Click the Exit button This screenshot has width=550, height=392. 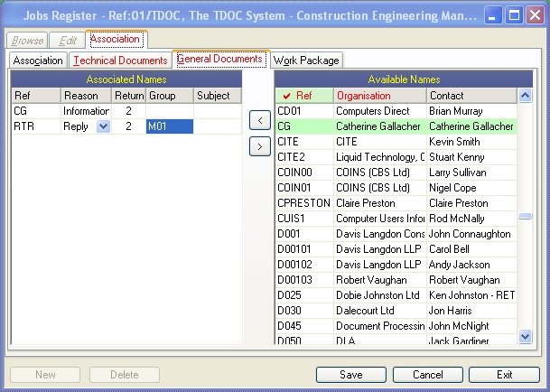(x=505, y=375)
